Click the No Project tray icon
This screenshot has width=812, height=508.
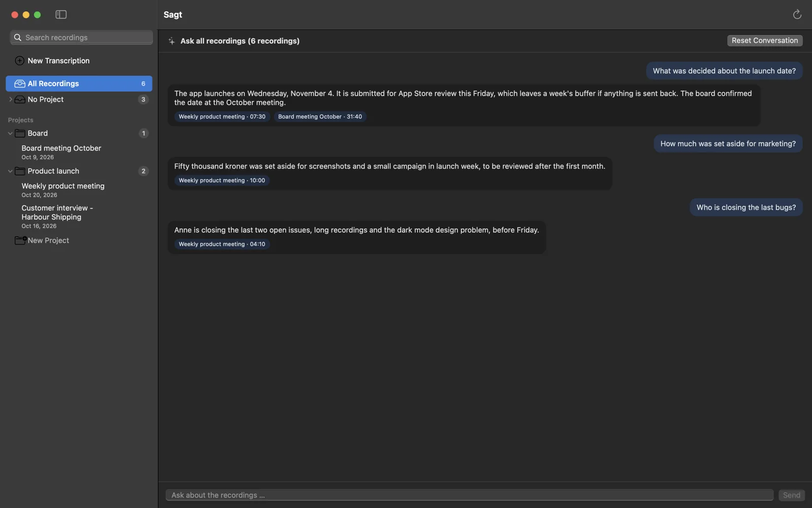20,100
